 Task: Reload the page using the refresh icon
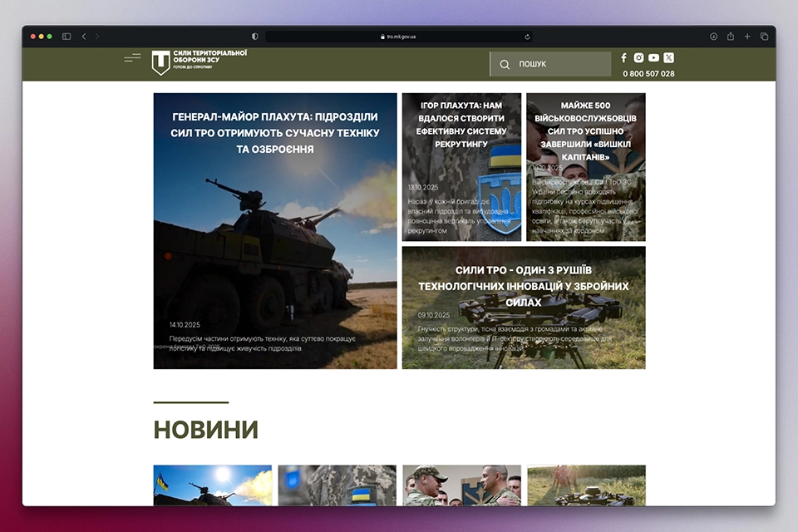527,37
